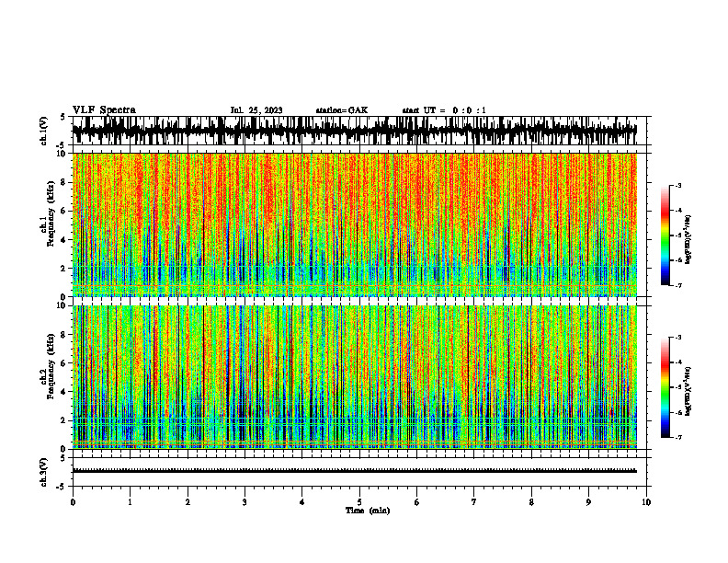The width and height of the screenshot is (728, 563).
Task: Click time axis tick label "0"
Action: click(73, 502)
